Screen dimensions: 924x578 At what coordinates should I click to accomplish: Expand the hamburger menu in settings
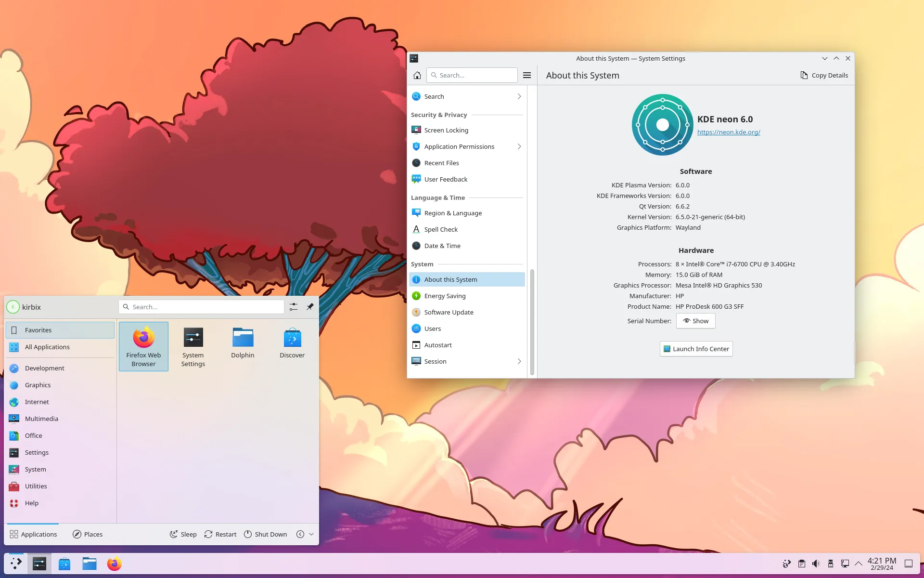click(x=526, y=75)
